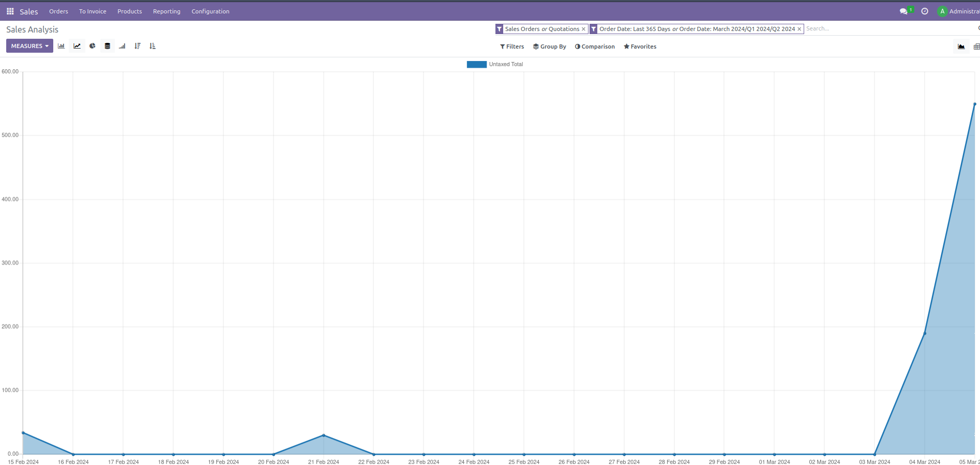This screenshot has width=980, height=465.
Task: Switch to pie chart view
Action: [92, 46]
